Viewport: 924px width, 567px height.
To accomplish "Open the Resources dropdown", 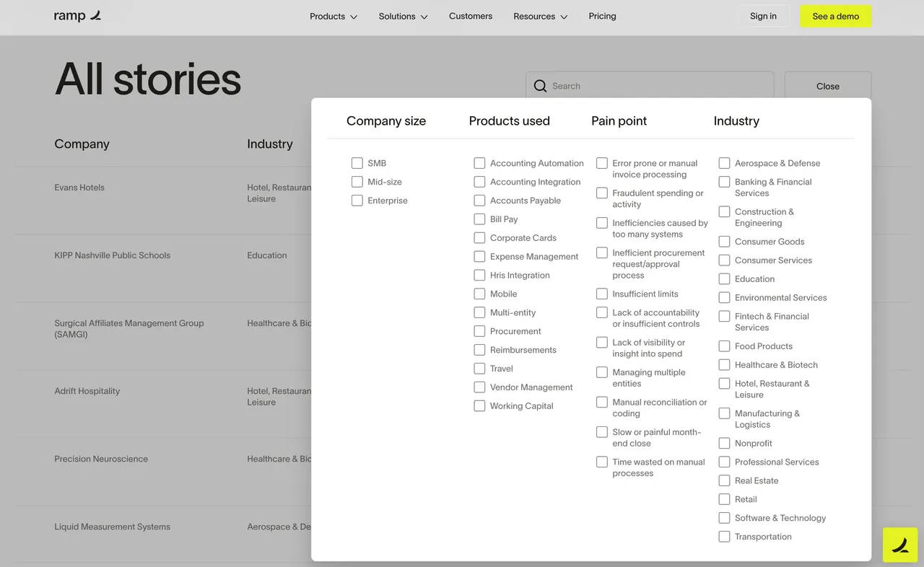I will 540,17.
